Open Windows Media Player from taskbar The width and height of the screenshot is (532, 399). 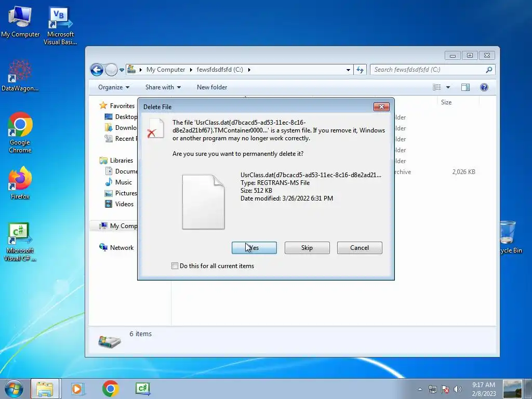click(77, 389)
